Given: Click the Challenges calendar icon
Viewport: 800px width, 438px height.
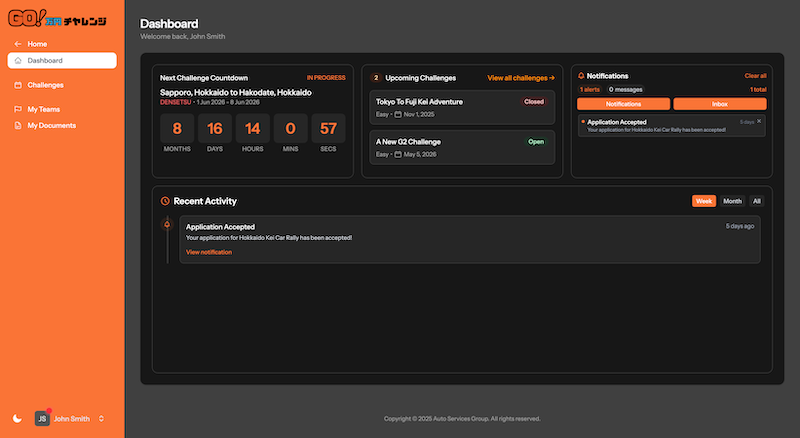Looking at the screenshot, I should [x=17, y=86].
